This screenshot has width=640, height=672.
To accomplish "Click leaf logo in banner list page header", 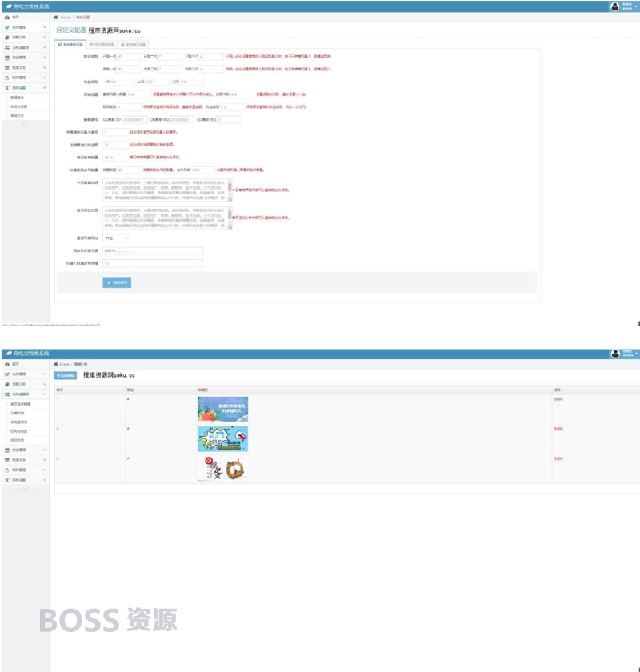I will [x=9, y=354].
